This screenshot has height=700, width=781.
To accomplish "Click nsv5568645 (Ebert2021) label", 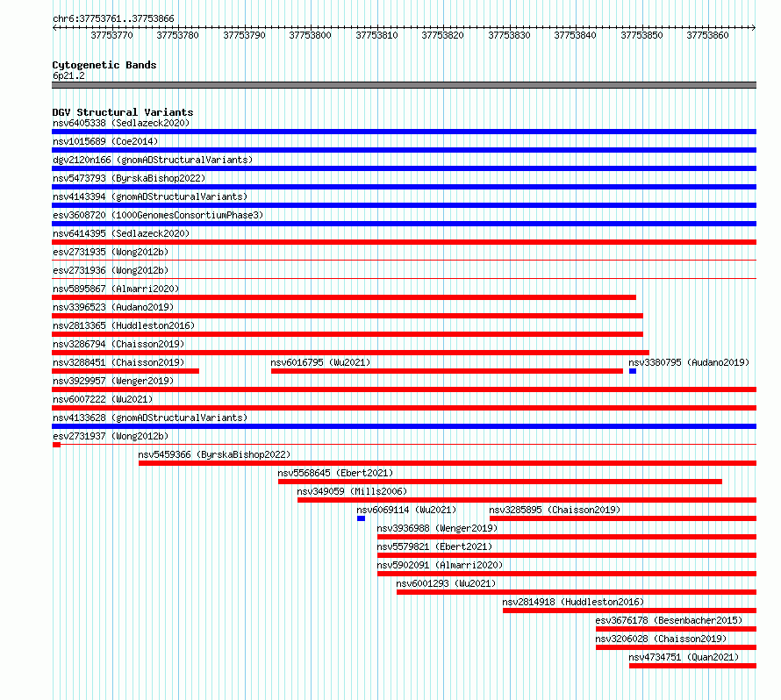I will pyautogui.click(x=336, y=473).
